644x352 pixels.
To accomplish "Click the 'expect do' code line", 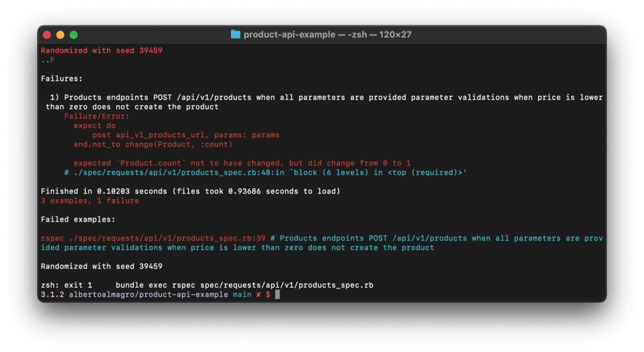I will coord(94,126).
